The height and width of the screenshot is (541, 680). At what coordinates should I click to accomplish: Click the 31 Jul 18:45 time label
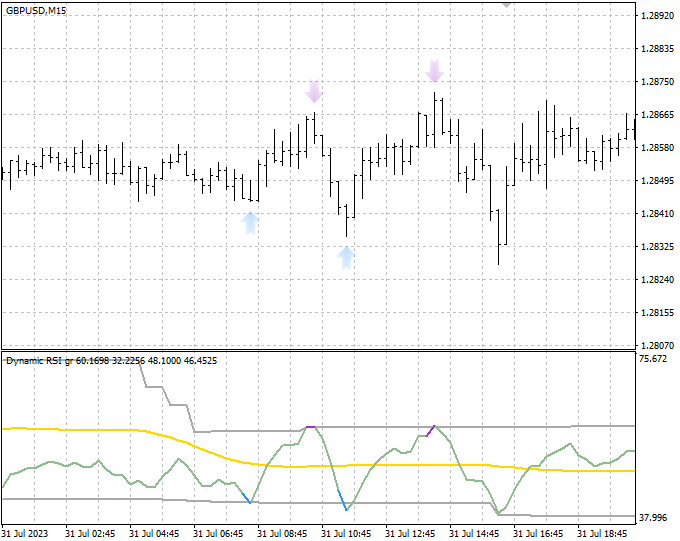click(602, 534)
